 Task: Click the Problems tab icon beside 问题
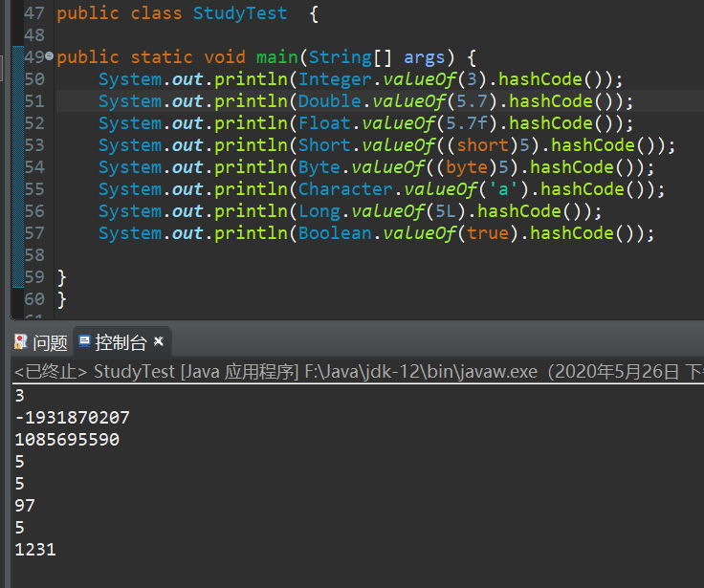tap(21, 342)
